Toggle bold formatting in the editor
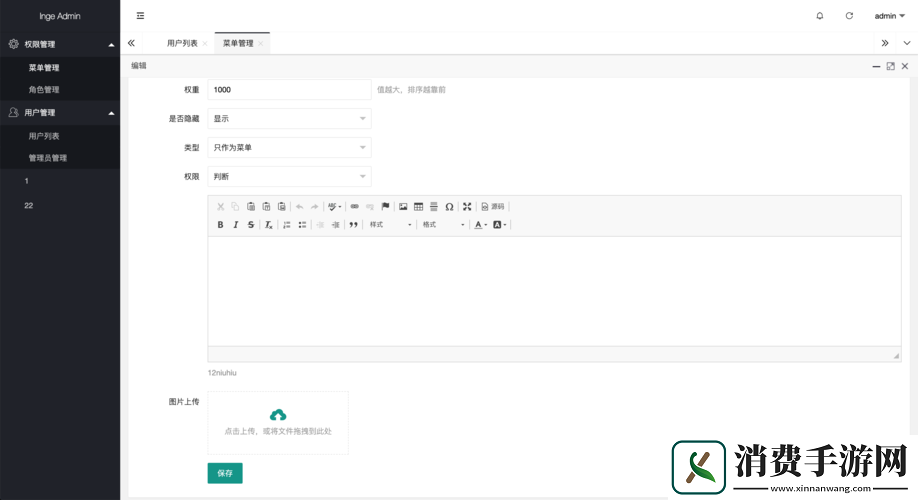The width and height of the screenshot is (918, 500). click(220, 225)
